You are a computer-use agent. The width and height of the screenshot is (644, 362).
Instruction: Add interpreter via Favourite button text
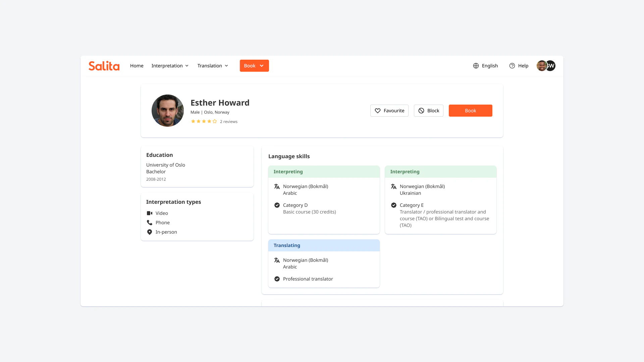[394, 111]
